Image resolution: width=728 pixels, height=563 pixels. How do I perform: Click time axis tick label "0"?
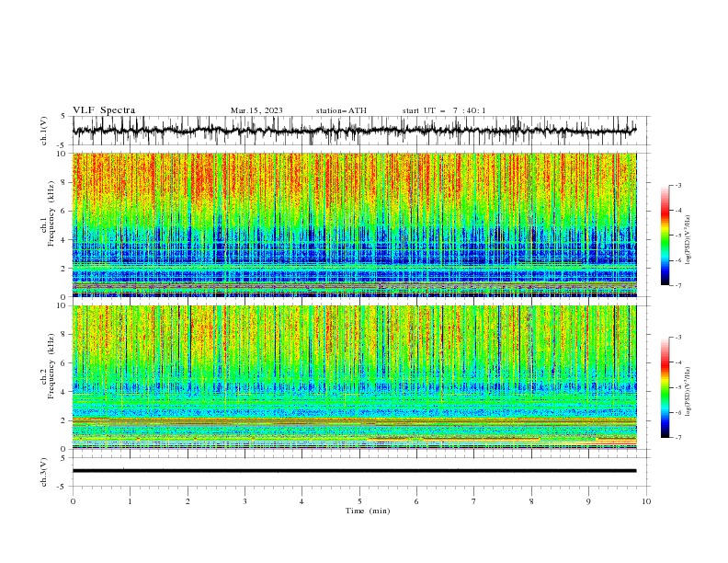(x=73, y=501)
